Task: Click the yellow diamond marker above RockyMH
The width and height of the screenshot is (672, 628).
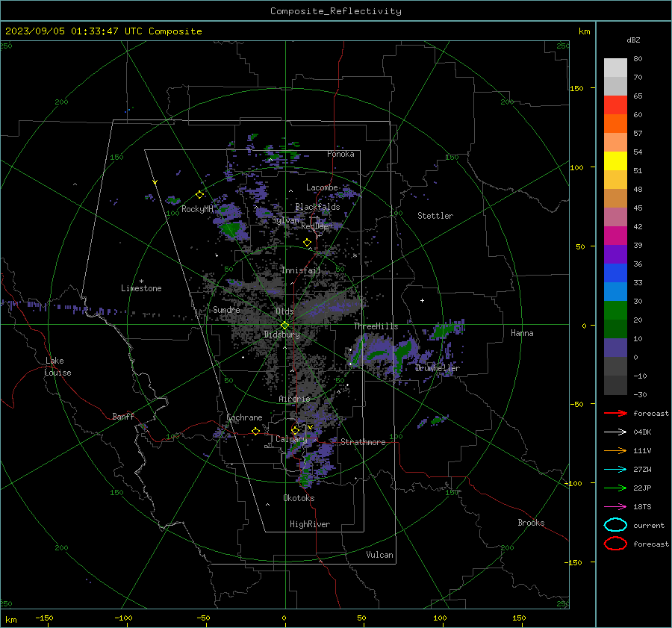Action: [x=199, y=195]
